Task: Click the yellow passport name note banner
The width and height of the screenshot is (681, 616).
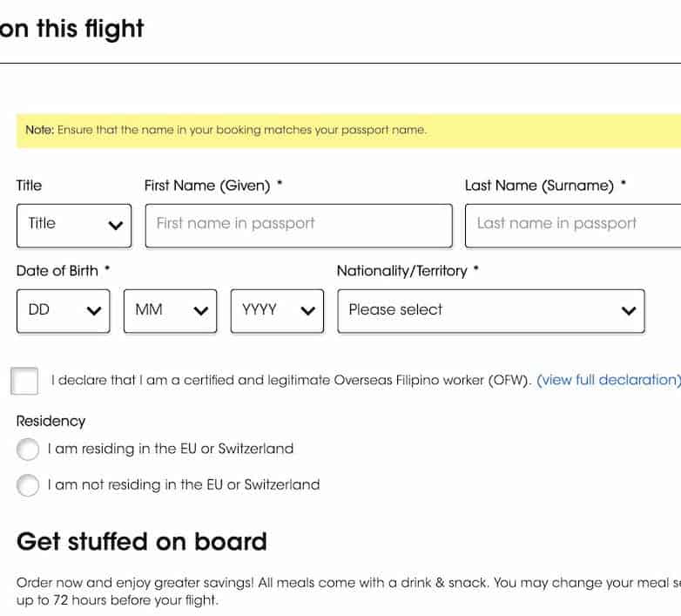Action: (x=348, y=131)
